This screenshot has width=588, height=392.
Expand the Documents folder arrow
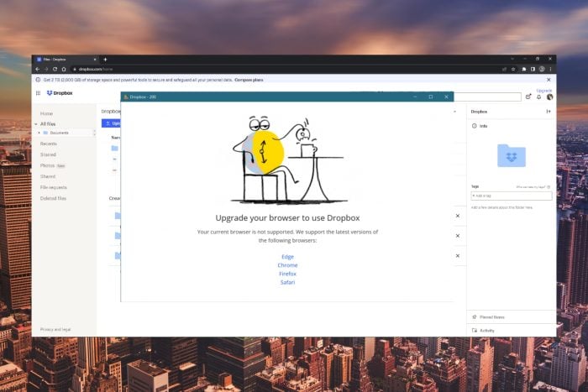39,133
